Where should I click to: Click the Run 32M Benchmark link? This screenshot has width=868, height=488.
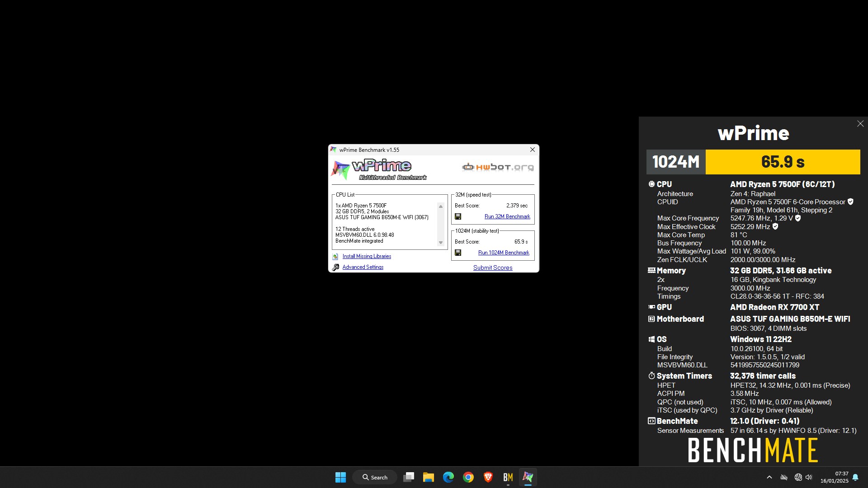[x=507, y=217]
